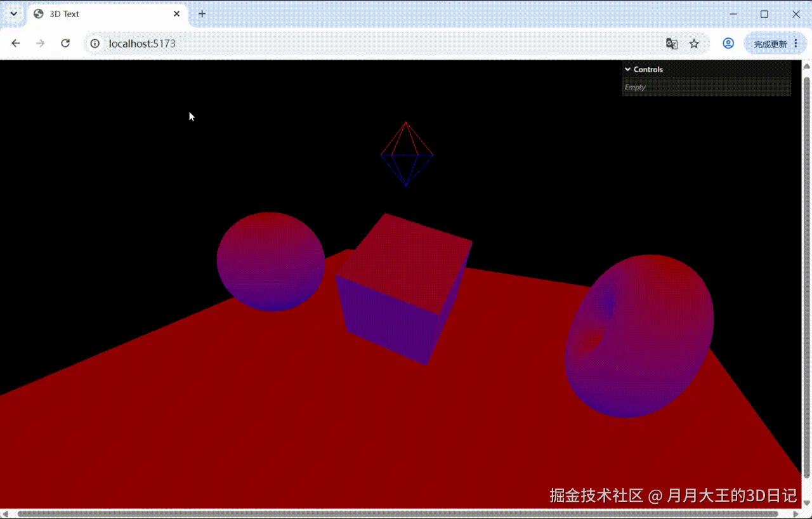The height and width of the screenshot is (519, 812).
Task: Reload the localhost page
Action: [65, 43]
